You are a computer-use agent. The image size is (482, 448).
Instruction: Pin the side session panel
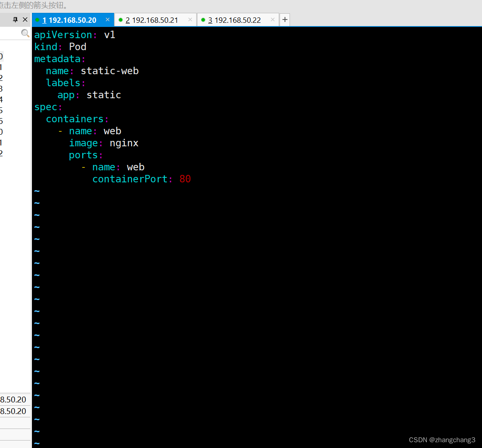click(15, 19)
